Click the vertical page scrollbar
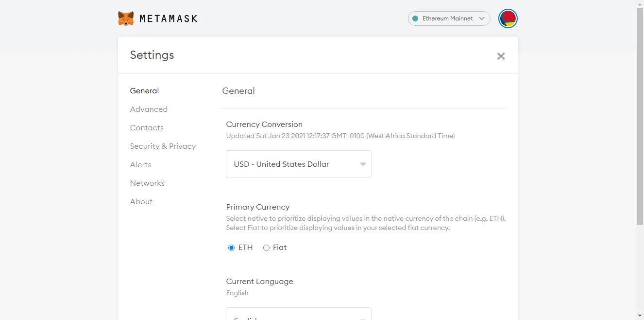644x320 pixels. [x=640, y=117]
